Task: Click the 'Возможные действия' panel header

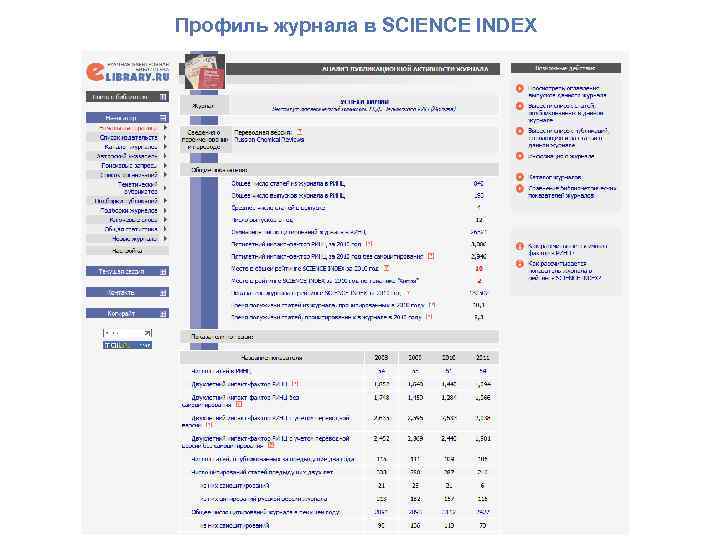Action: click(566, 68)
